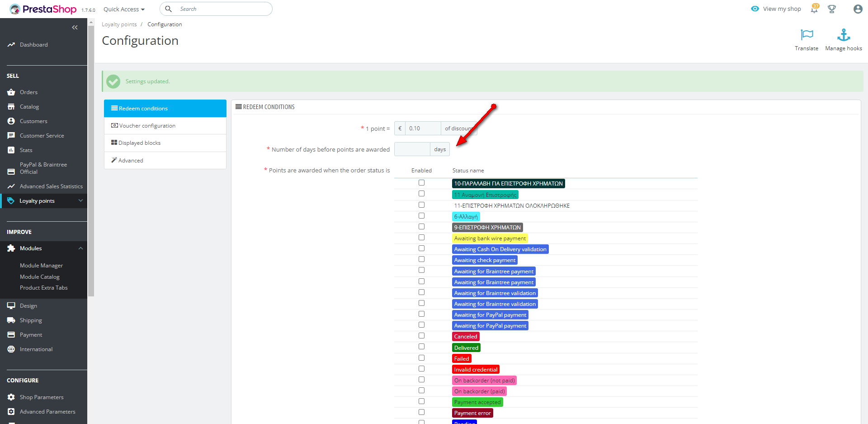Switch to the Displayed blocks tab
The image size is (868, 424).
tap(165, 143)
